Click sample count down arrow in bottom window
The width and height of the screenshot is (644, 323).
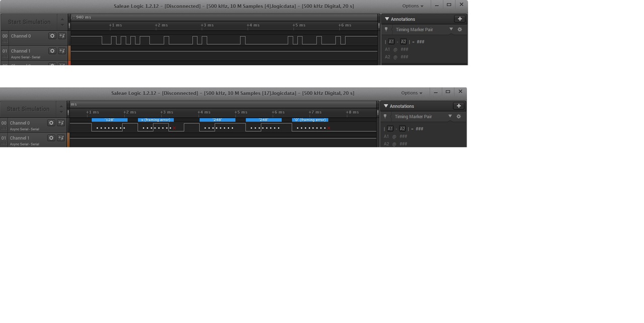[x=62, y=112]
